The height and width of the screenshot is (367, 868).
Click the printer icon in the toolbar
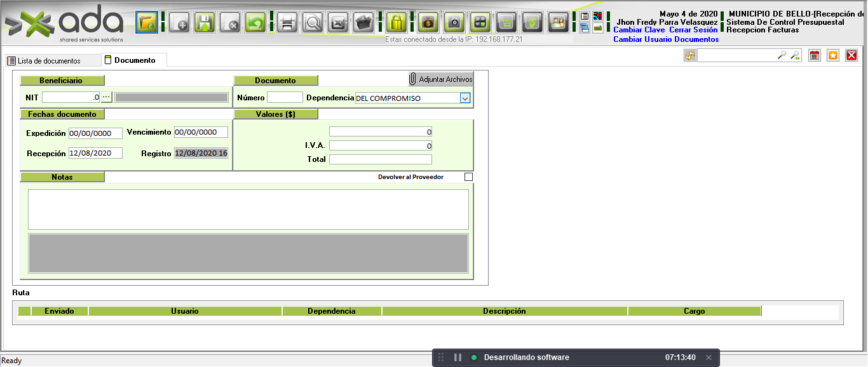pyautogui.click(x=287, y=23)
